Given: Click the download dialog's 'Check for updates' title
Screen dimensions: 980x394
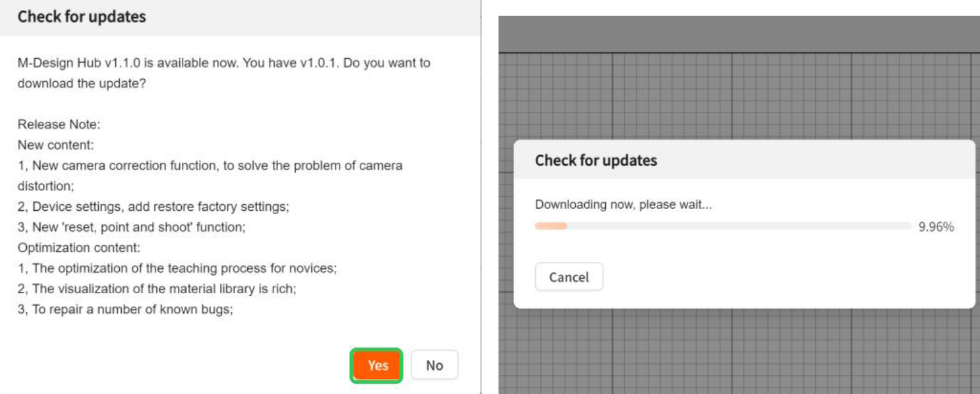Looking at the screenshot, I should click(x=596, y=160).
